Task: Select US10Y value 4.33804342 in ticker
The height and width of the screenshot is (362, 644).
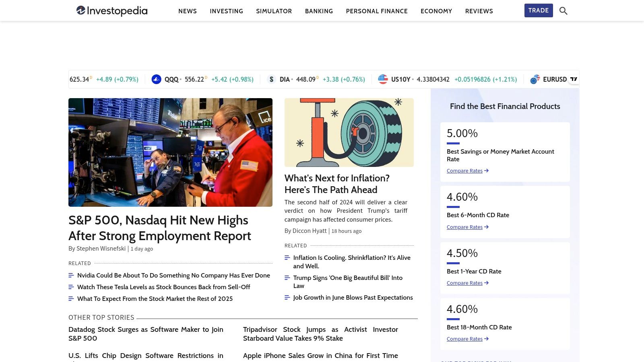Action: (x=433, y=79)
